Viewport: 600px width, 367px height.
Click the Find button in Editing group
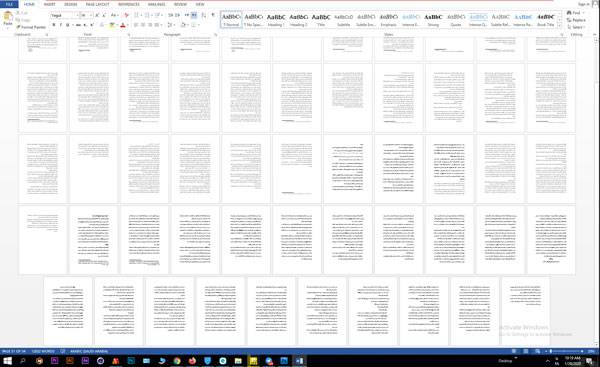click(x=576, y=13)
